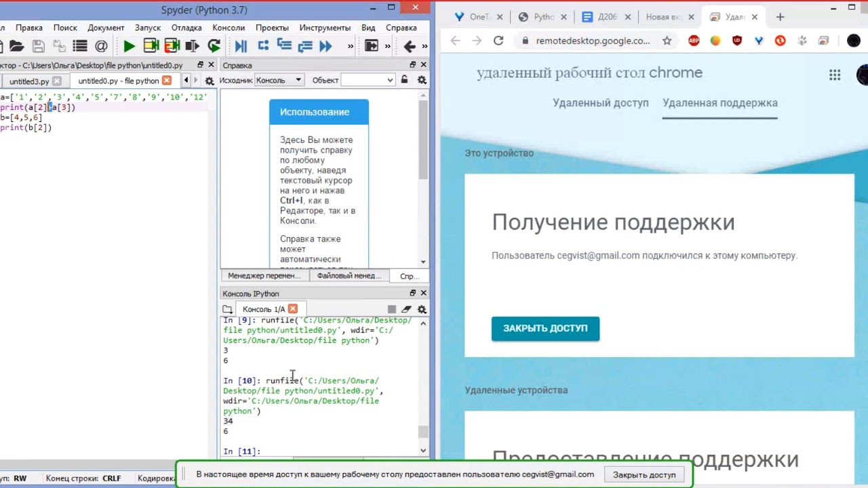Bookmark page with the star icon

667,41
